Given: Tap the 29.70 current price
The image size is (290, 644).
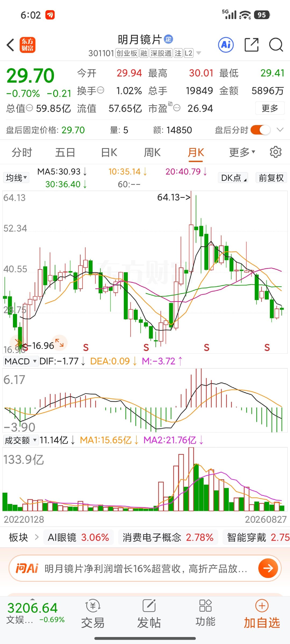Looking at the screenshot, I should coord(30,76).
